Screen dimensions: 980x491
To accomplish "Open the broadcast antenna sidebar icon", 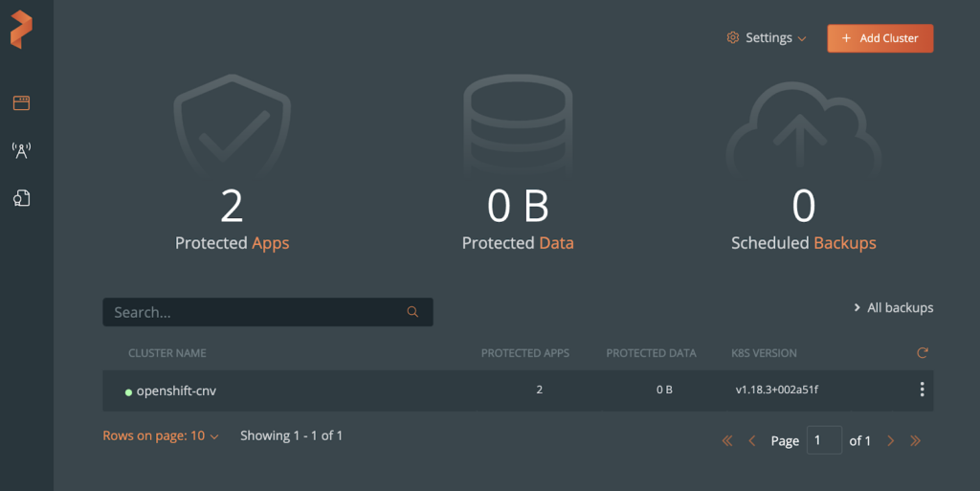I will 21,150.
